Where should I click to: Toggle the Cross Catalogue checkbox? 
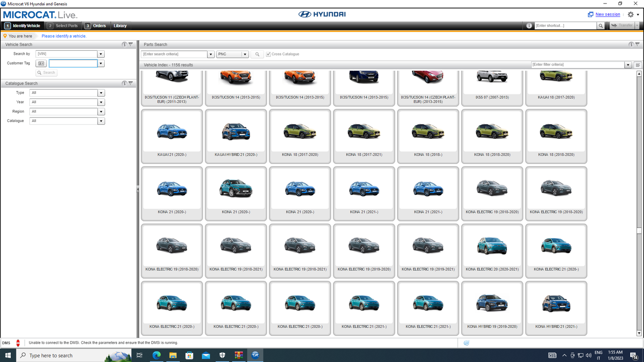(268, 54)
